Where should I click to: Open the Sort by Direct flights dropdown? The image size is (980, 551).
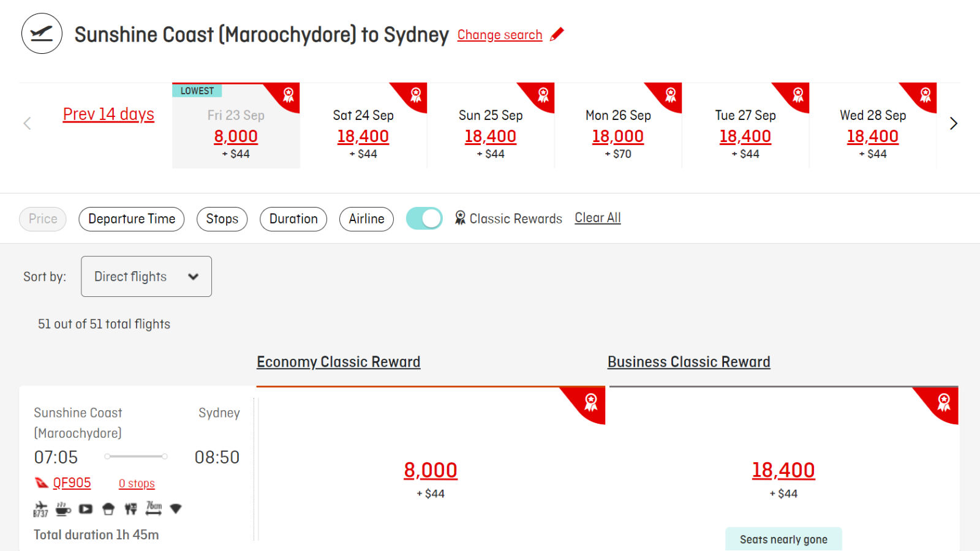tap(146, 276)
